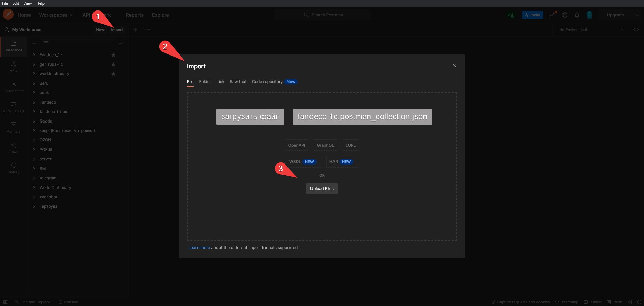The image size is (644, 306).
Task: Click the environment quick look eye icon
Action: pyautogui.click(x=636, y=30)
